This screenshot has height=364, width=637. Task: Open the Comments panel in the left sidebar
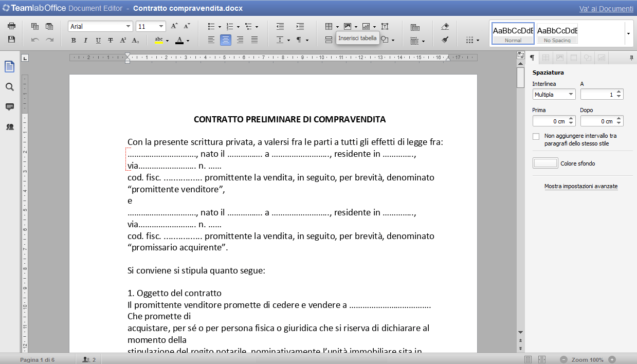10,107
